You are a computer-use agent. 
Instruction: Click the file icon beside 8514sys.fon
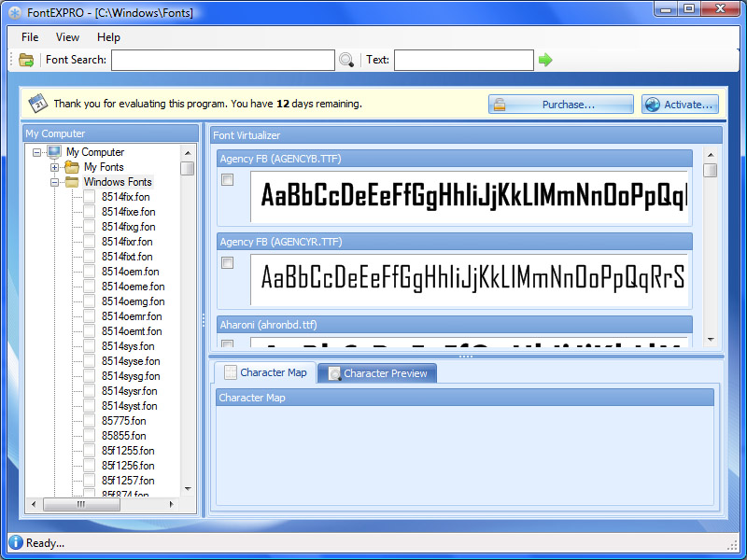(89, 346)
